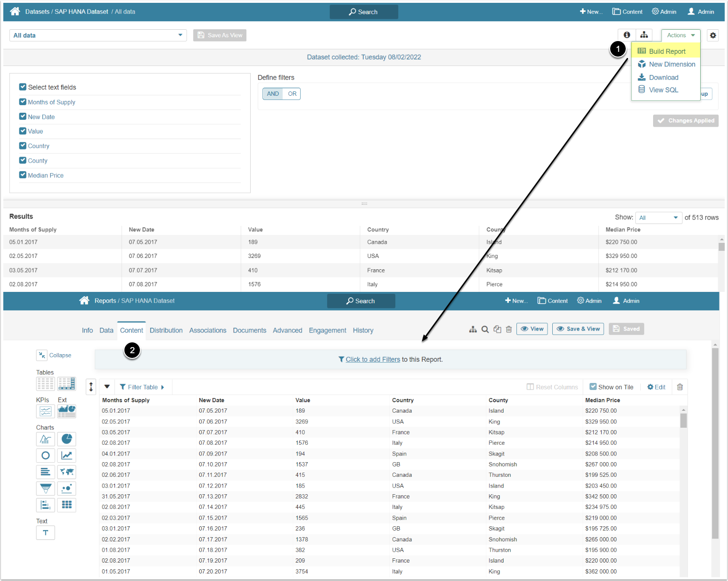The height and width of the screenshot is (581, 728).
Task: Open the dataset settings gear
Action: click(713, 35)
